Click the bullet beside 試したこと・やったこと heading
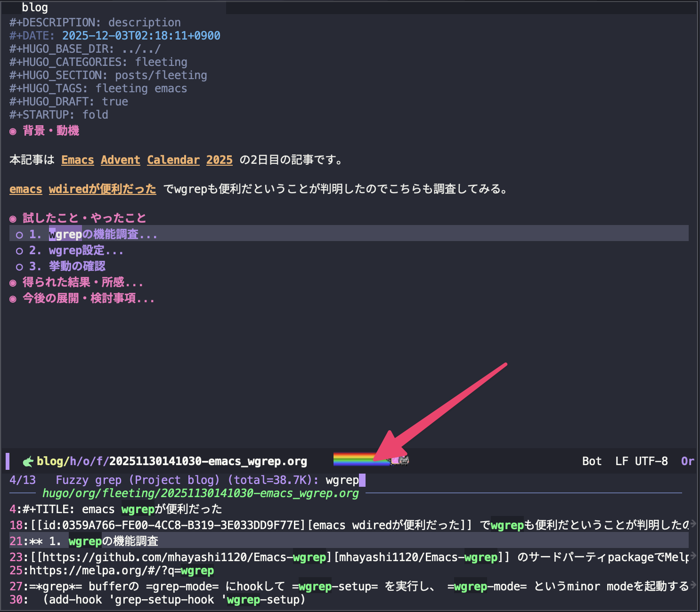Viewport: 700px width, 612px height. (x=13, y=219)
